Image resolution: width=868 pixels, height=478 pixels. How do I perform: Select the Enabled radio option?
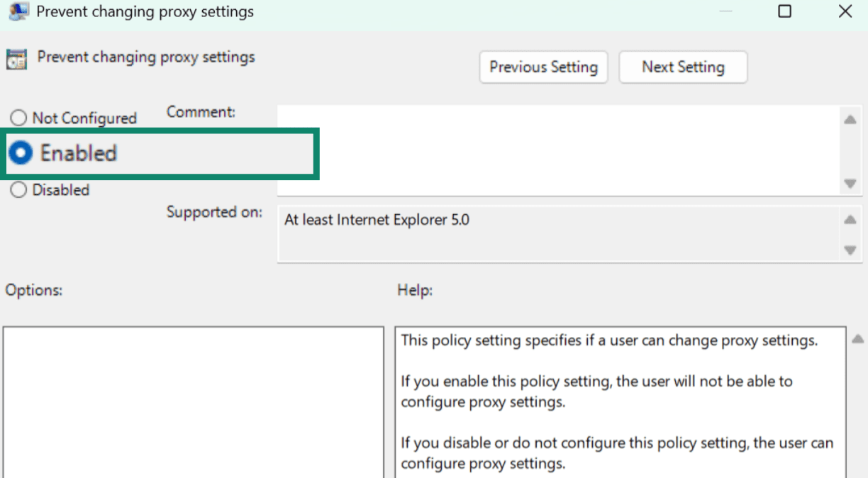click(x=21, y=152)
